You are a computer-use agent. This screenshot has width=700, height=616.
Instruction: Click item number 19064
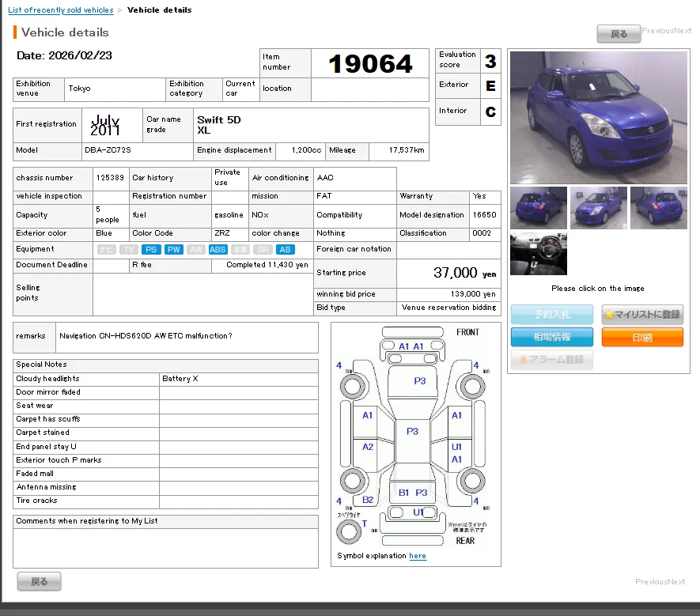coord(370,63)
